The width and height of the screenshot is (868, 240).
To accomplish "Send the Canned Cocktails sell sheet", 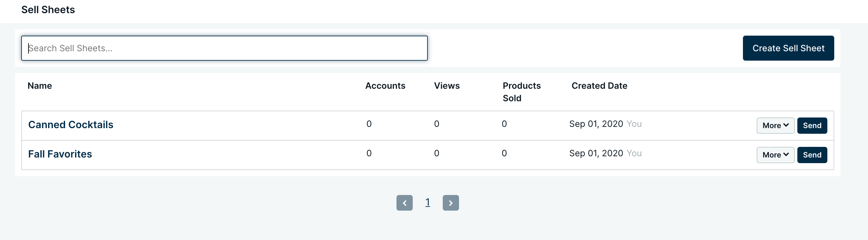I will point(812,126).
